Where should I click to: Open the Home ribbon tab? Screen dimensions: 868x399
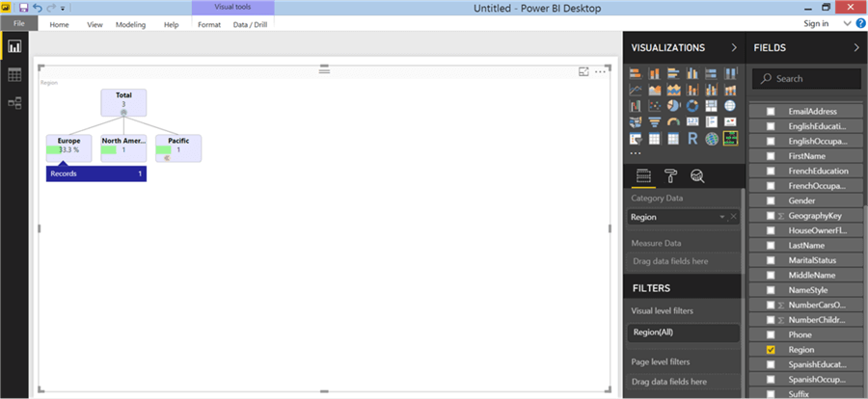(x=59, y=24)
